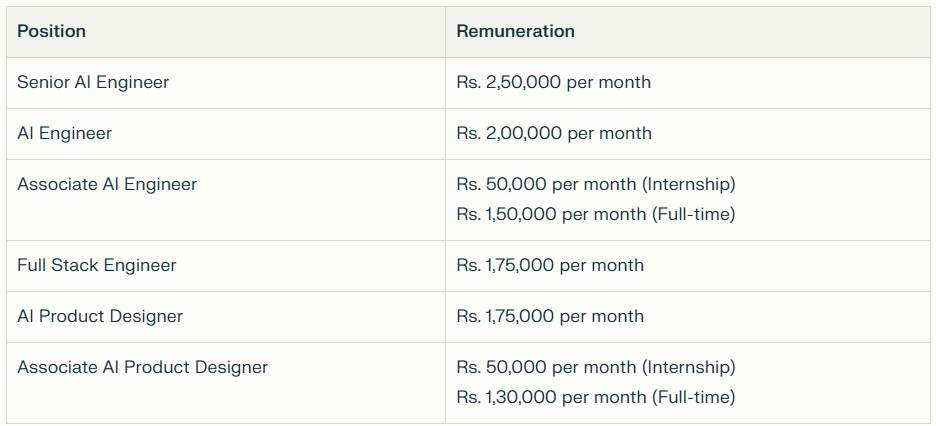Click AI Product Designer's Rs. 1,75,000 remuneration

pos(550,316)
